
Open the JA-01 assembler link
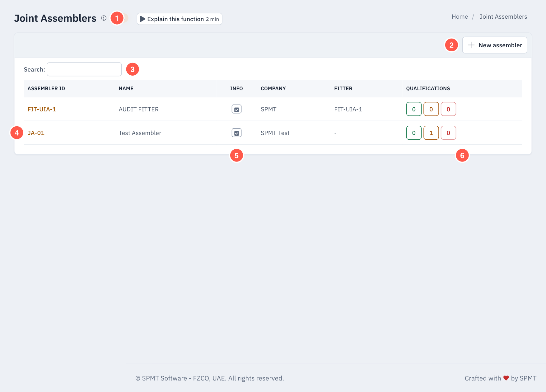coord(36,133)
